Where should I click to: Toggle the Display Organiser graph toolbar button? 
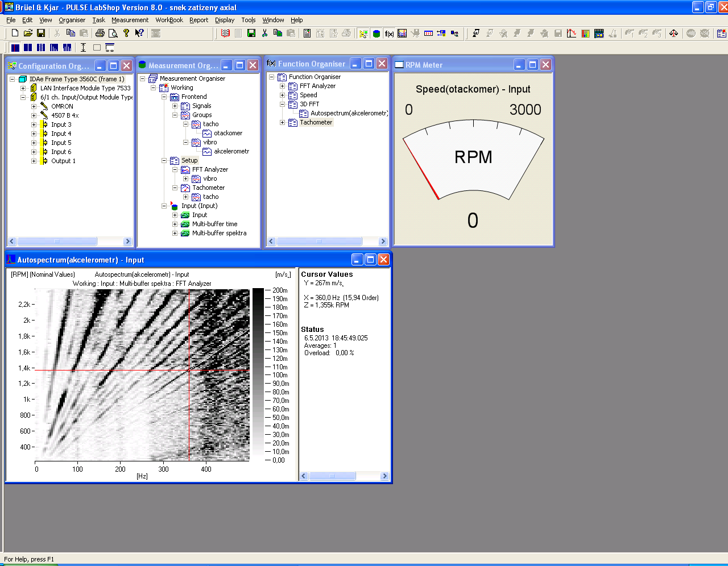coord(402,34)
